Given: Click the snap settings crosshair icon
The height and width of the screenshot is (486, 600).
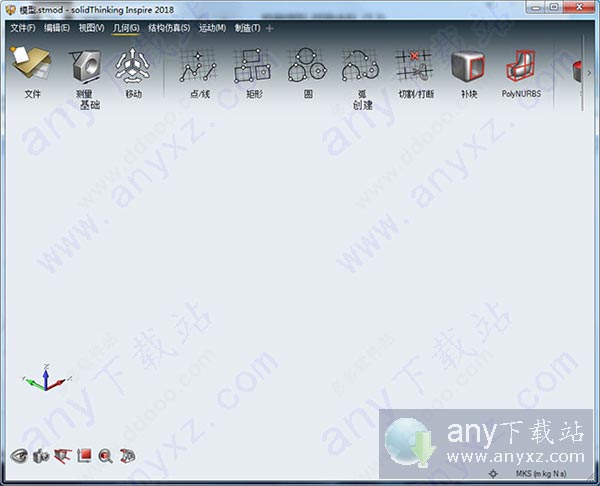Looking at the screenshot, I should tap(493, 474).
